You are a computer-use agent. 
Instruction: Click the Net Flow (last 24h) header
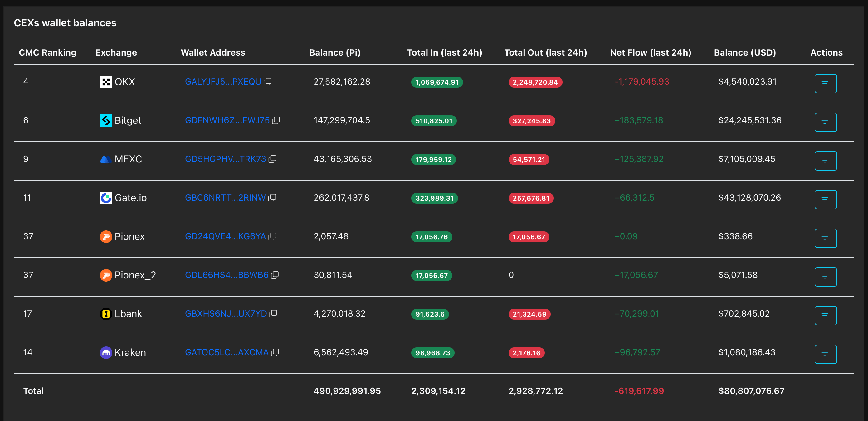click(650, 52)
